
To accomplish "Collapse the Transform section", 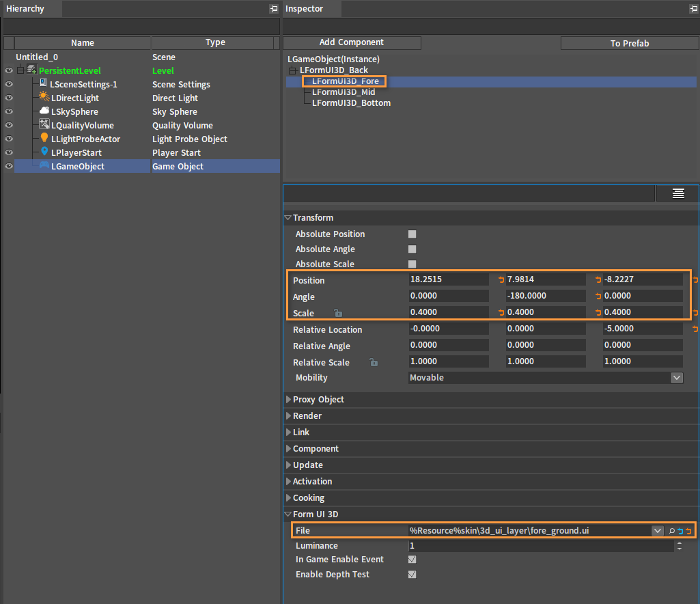I will click(288, 217).
